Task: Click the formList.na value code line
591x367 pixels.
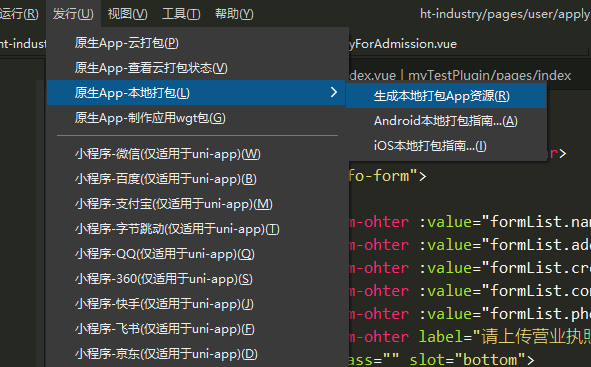Action: coord(470,222)
